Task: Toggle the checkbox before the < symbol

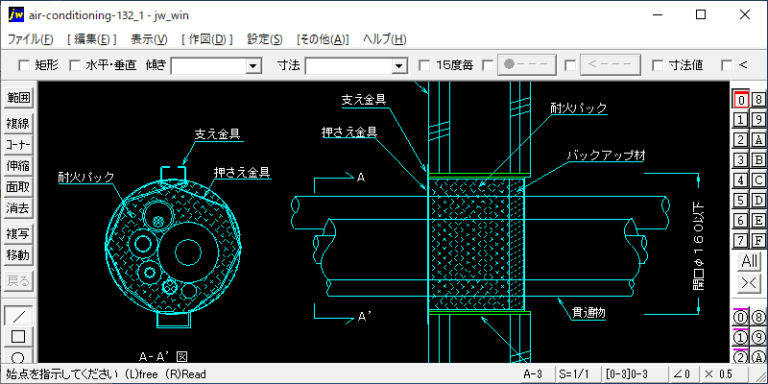Action: (727, 65)
